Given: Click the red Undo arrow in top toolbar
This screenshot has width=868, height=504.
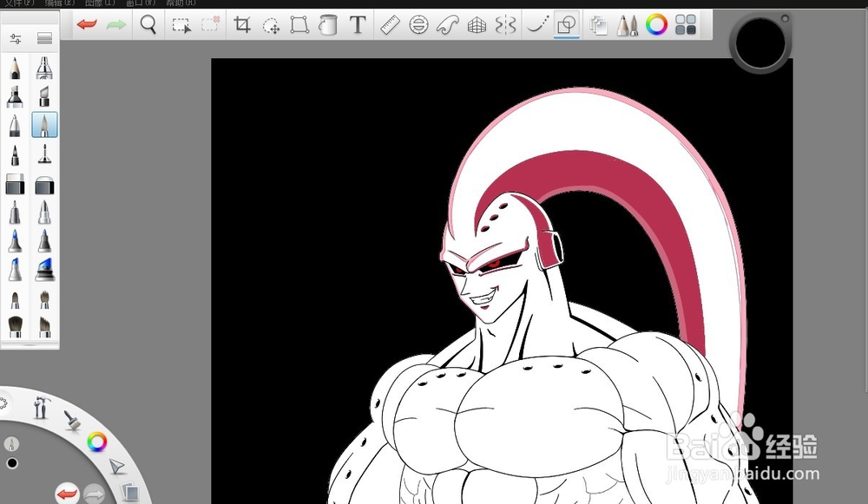Looking at the screenshot, I should coord(87,24).
